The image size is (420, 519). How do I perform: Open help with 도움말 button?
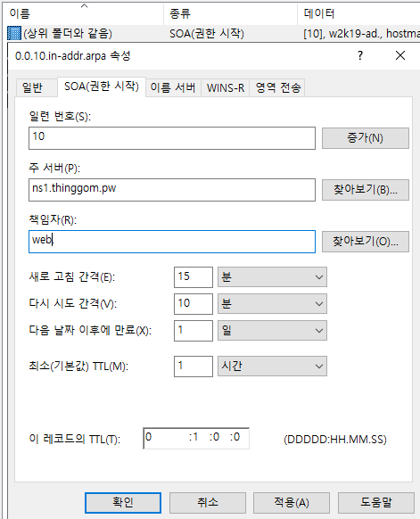coord(376,502)
